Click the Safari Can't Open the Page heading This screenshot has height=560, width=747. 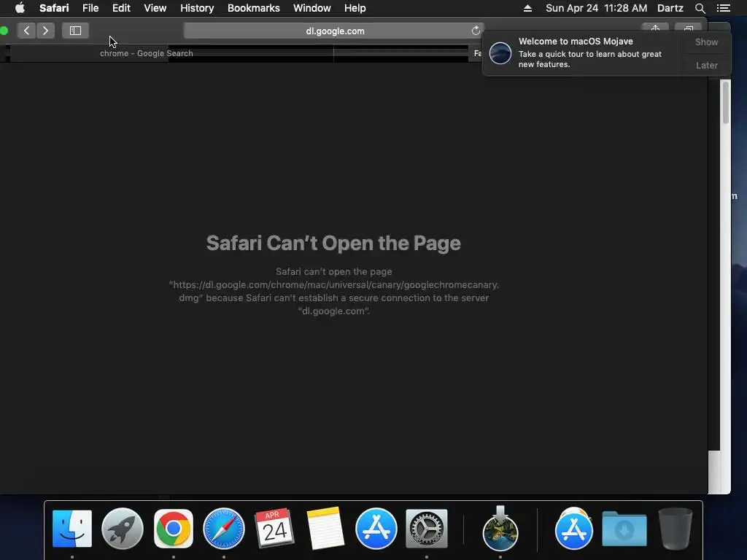pyautogui.click(x=333, y=243)
